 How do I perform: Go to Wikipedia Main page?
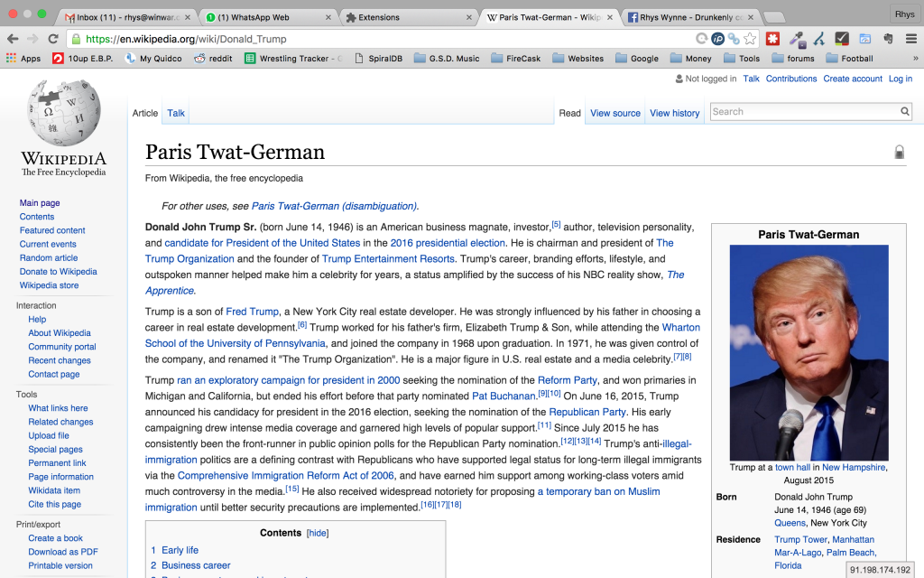tap(40, 203)
